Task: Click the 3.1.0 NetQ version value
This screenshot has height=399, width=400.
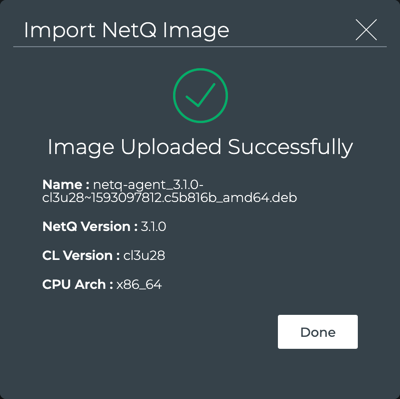Action: pyautogui.click(x=153, y=227)
